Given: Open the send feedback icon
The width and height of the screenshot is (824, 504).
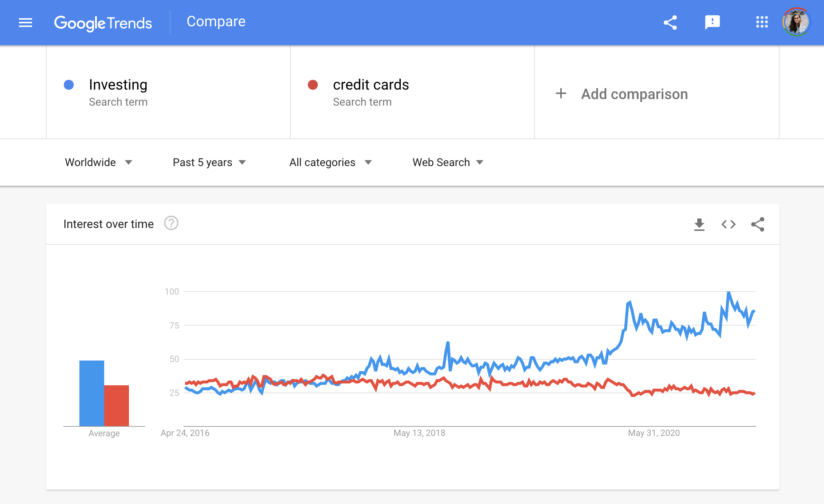Looking at the screenshot, I should [712, 23].
